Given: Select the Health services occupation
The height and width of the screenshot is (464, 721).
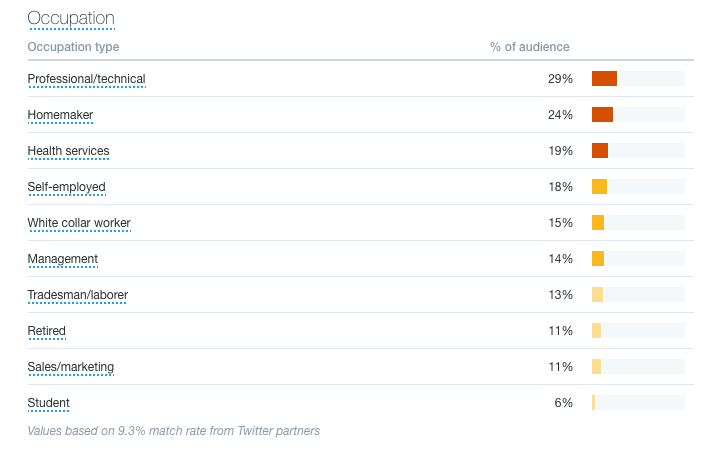Looking at the screenshot, I should [x=68, y=151].
